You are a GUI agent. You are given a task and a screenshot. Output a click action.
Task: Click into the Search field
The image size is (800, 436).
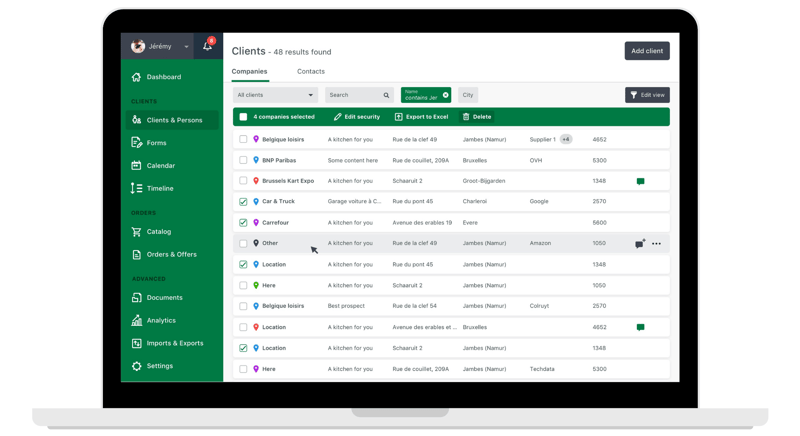coord(354,95)
